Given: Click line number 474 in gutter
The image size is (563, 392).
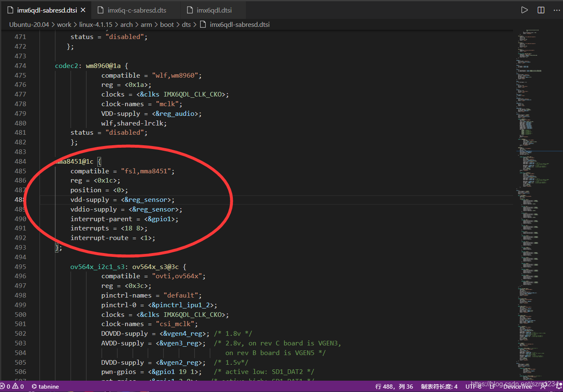Looking at the screenshot, I should (x=20, y=66).
